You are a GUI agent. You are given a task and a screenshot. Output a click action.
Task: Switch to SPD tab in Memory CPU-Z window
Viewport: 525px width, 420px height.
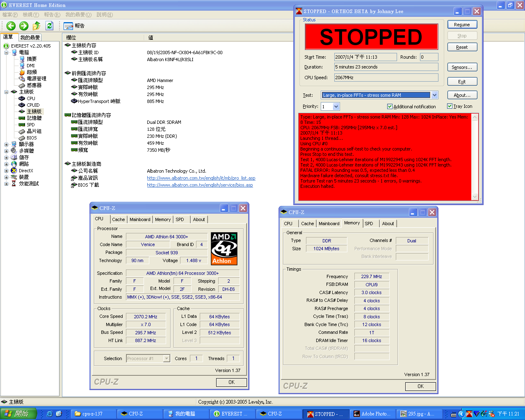coord(369,224)
